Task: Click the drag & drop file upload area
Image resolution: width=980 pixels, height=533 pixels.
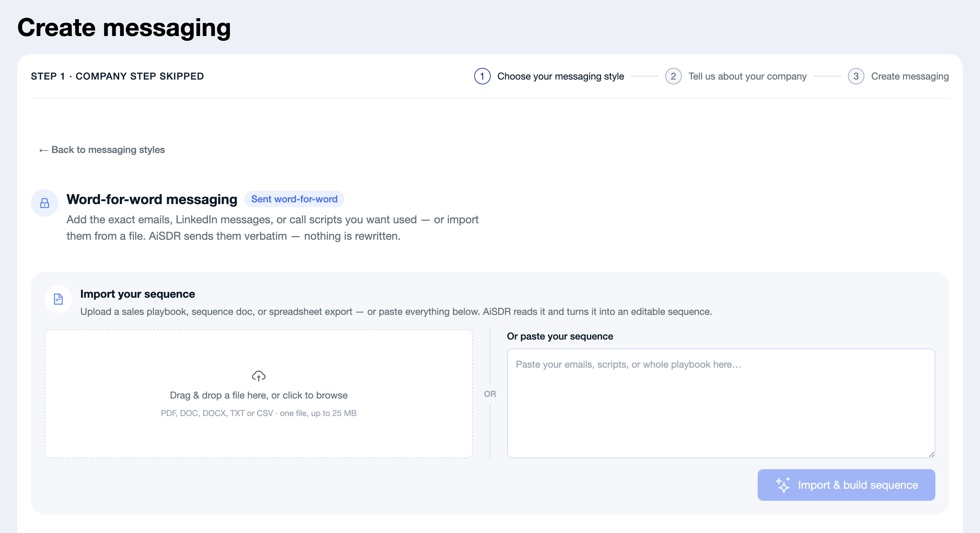Action: [259, 394]
